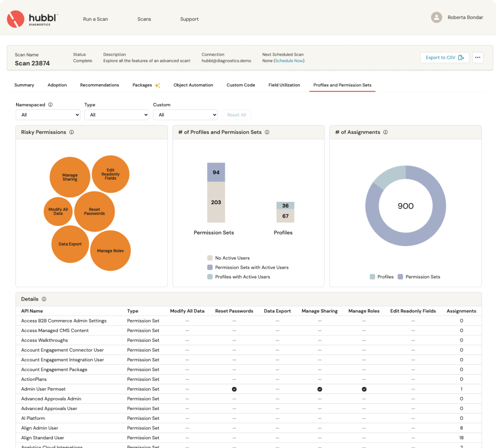496x448 pixels.
Task: Sort by Type column header
Action: [133, 311]
